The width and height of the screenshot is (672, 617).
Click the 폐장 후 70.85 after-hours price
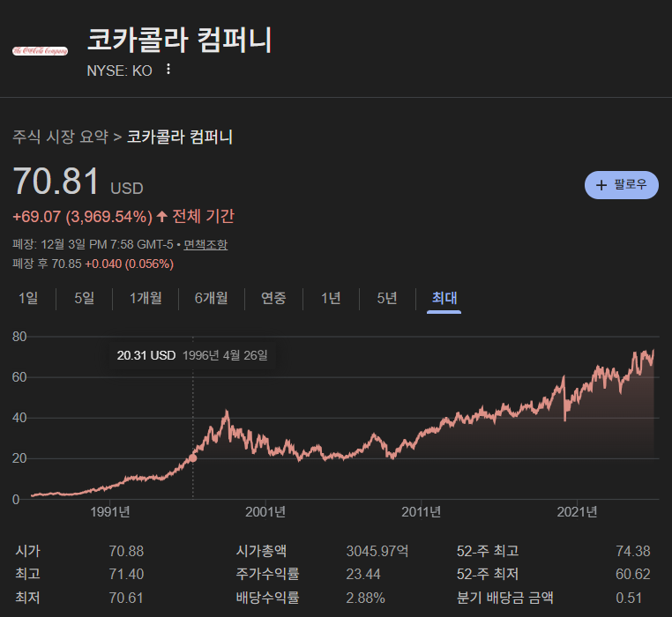click(47, 264)
